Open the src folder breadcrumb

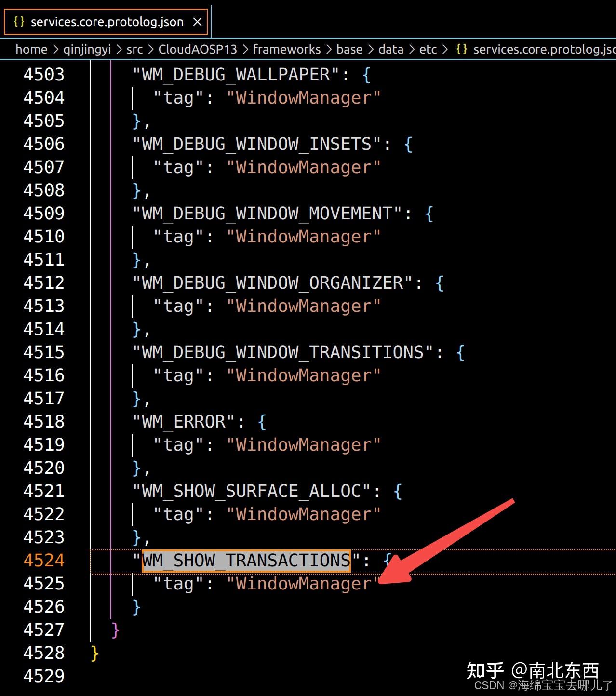[x=134, y=49]
